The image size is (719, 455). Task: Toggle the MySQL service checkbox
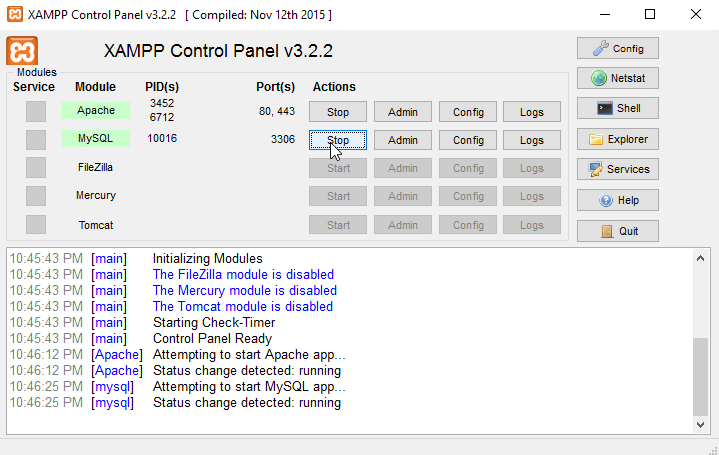(36, 139)
